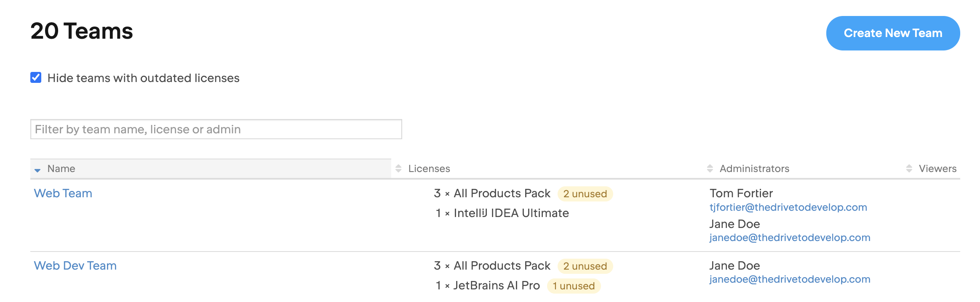The image size is (980, 302).
Task: Click Jane Doe's email in Web Team row
Action: [x=790, y=238]
